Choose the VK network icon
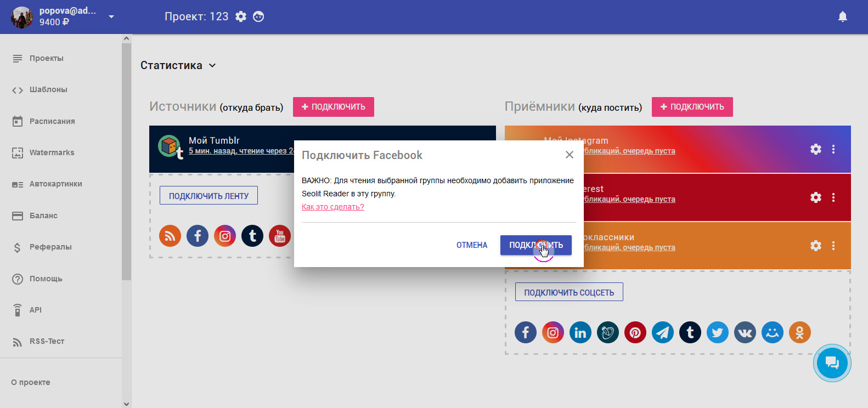Viewport: 868px width, 408px height. [x=745, y=332]
